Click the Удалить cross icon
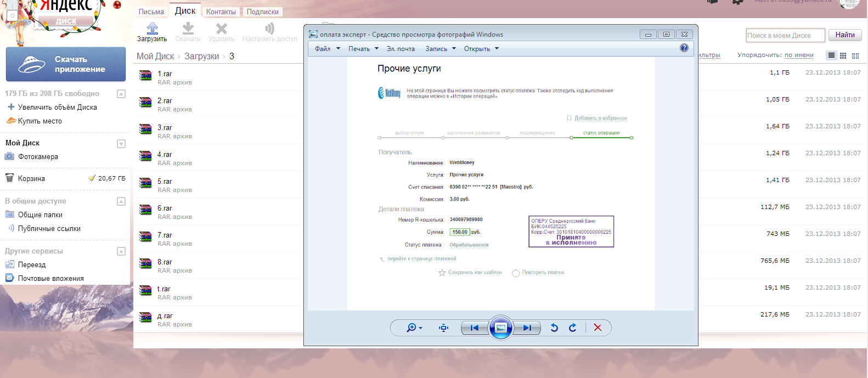868x378 pixels. pyautogui.click(x=222, y=29)
